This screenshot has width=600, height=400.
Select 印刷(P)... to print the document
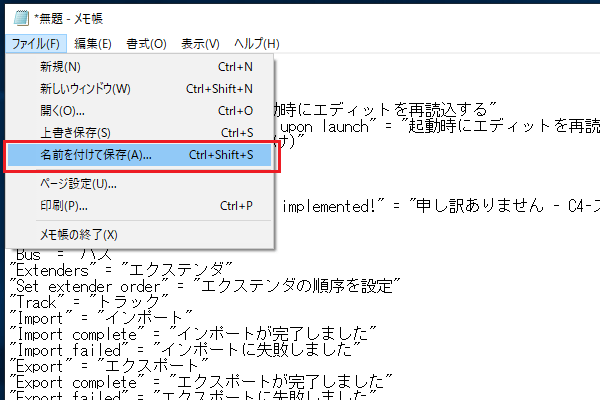coord(64,206)
